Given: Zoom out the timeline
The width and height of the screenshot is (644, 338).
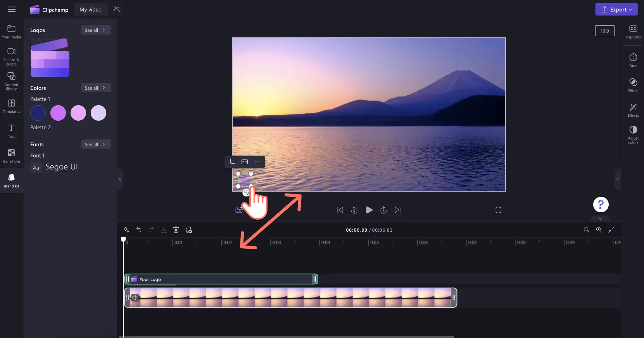Looking at the screenshot, I should pos(587,230).
